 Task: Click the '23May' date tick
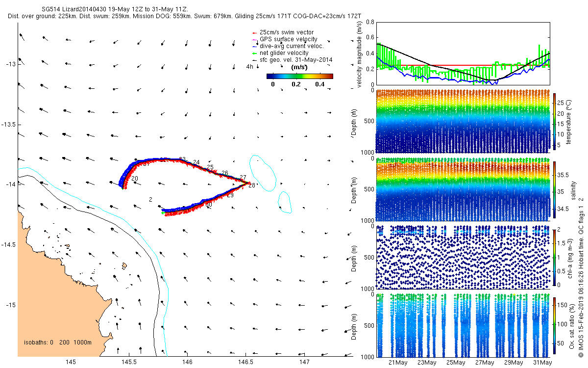427,363
